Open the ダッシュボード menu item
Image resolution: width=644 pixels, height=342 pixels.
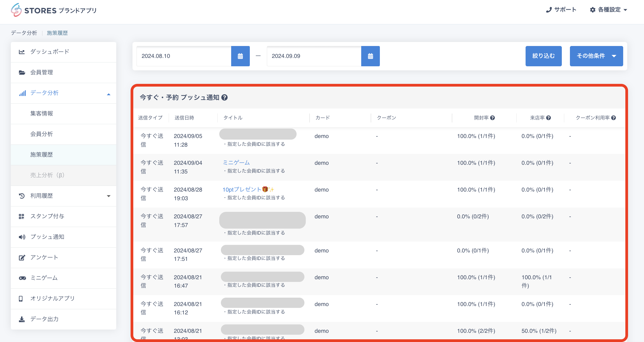64,52
